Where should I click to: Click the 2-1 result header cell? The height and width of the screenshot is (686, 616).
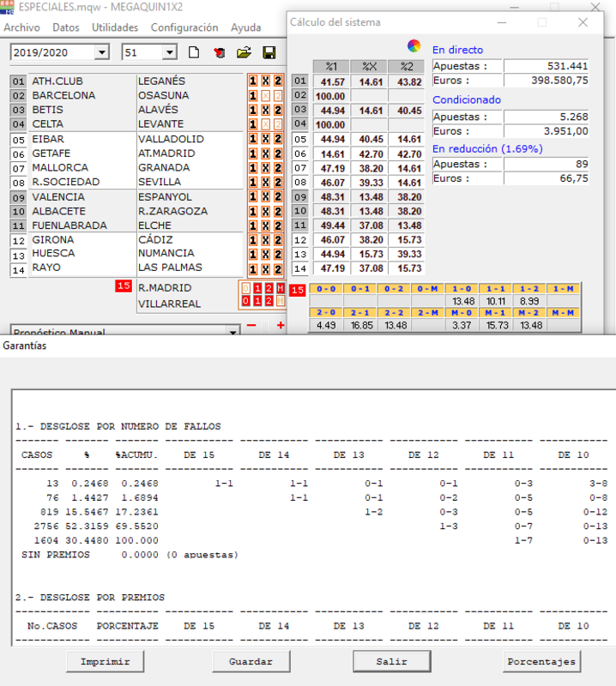click(361, 313)
